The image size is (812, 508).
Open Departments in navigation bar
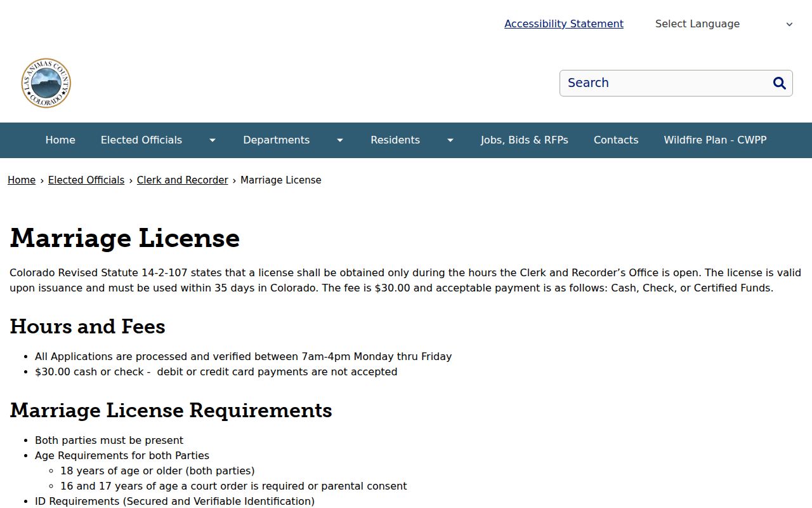click(277, 140)
